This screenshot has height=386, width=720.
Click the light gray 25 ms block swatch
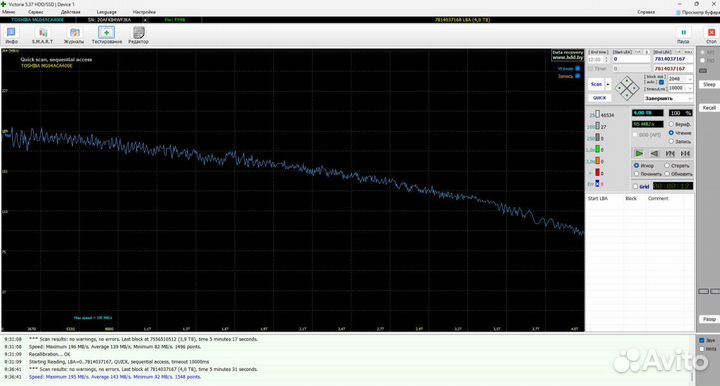click(x=597, y=114)
